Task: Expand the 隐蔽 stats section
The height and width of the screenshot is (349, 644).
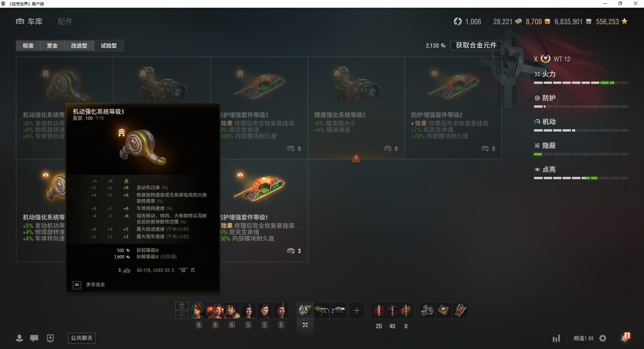Action: (581, 146)
